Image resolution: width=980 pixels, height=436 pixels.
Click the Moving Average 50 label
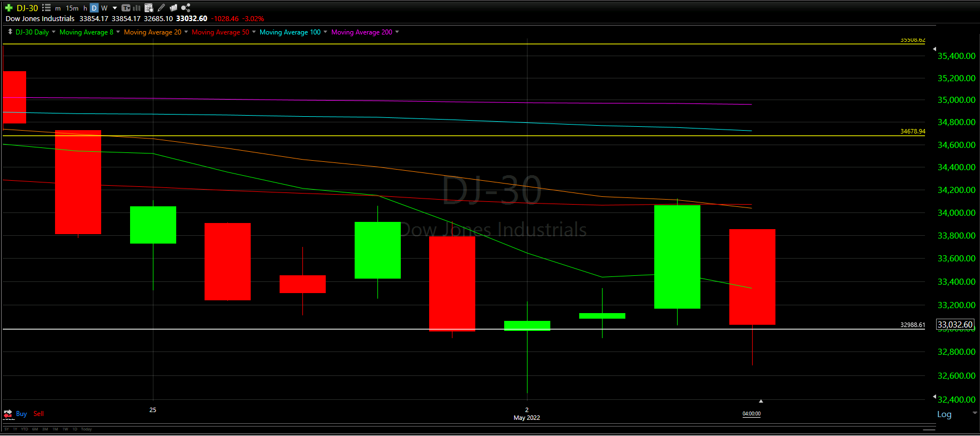[x=221, y=32]
